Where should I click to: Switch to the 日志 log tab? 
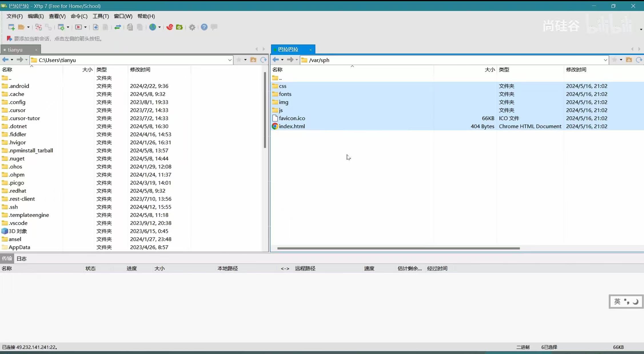click(x=21, y=259)
